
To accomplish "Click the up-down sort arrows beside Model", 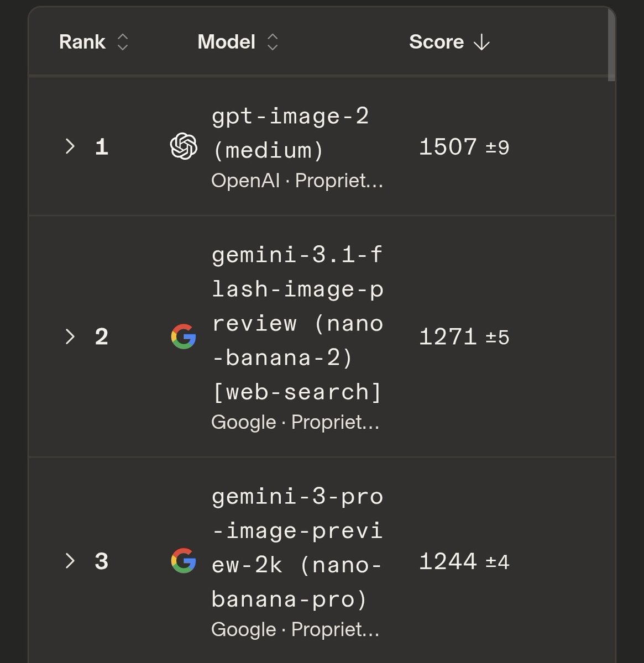I will (272, 42).
